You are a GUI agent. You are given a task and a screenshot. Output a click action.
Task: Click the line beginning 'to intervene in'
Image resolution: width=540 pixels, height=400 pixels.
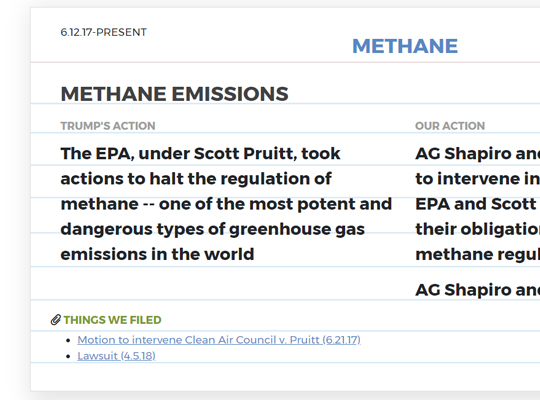coord(478,179)
